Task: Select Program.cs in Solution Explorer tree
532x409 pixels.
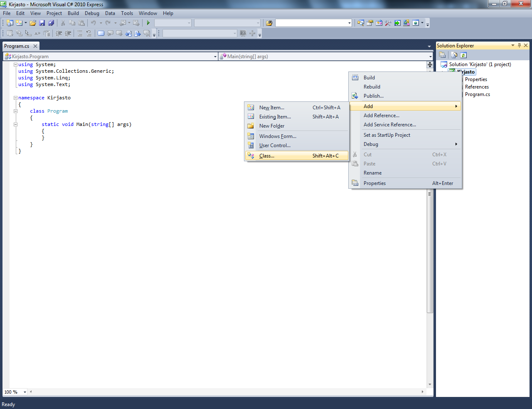Action: point(478,94)
